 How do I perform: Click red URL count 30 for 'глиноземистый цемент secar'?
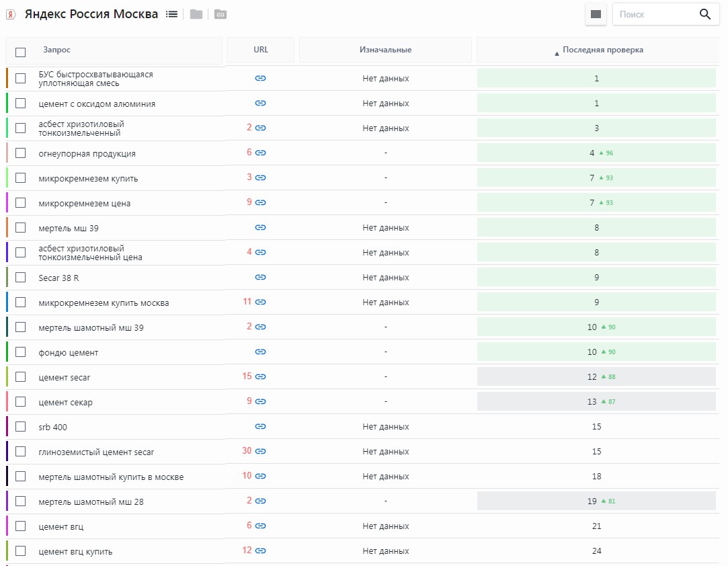tap(247, 451)
